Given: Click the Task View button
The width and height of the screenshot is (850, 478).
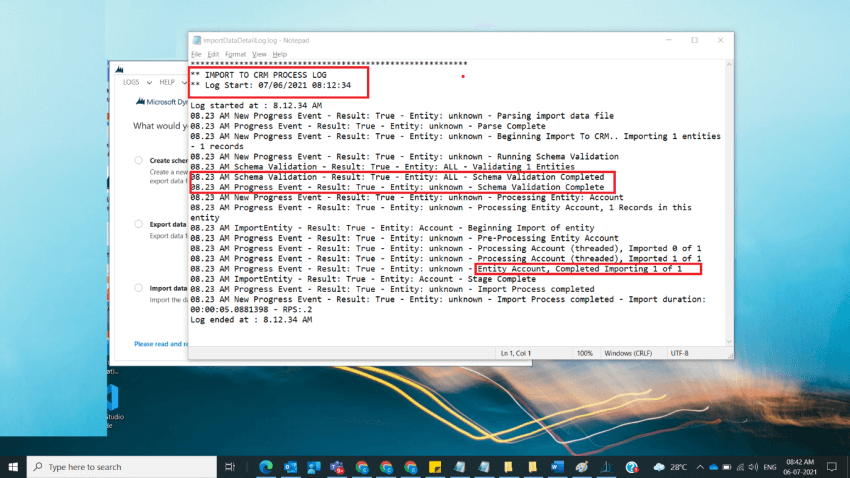Looking at the screenshot, I should click(x=230, y=467).
